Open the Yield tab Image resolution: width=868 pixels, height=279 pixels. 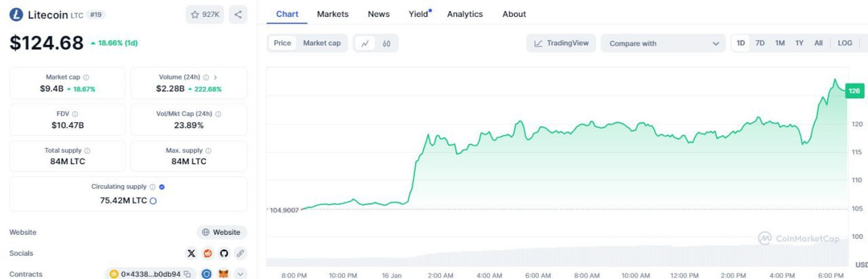420,14
